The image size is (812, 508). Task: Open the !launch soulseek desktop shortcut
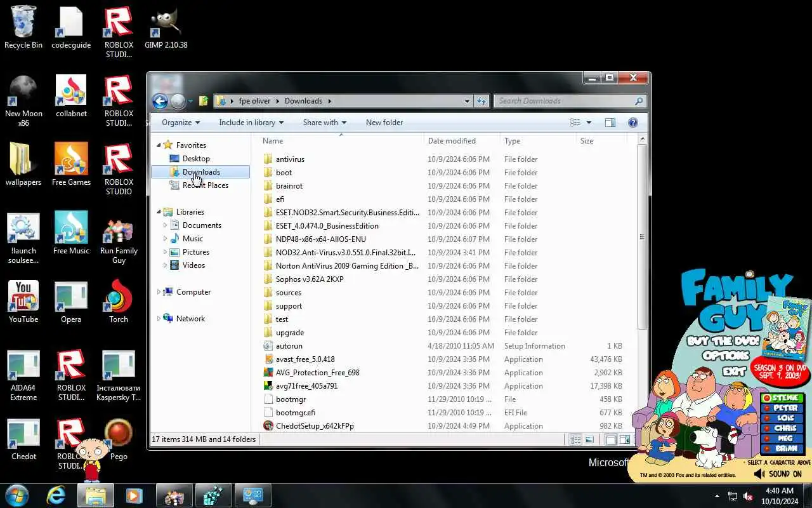tap(23, 238)
